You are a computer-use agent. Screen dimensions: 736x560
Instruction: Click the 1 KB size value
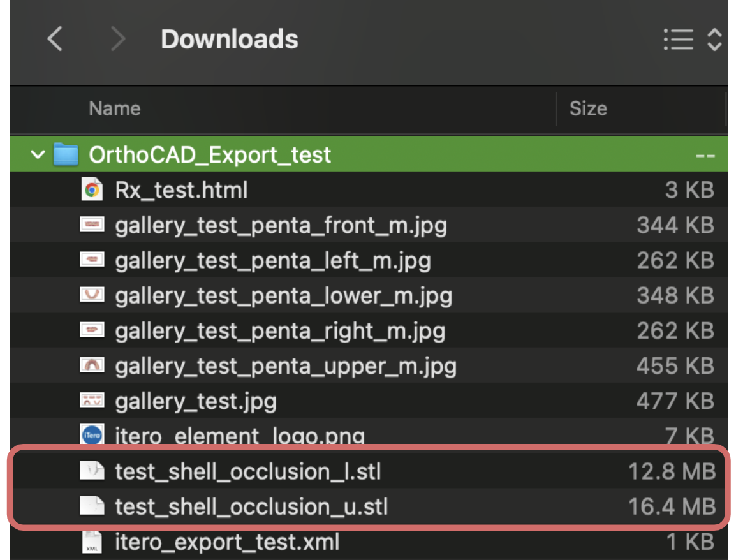click(x=691, y=542)
